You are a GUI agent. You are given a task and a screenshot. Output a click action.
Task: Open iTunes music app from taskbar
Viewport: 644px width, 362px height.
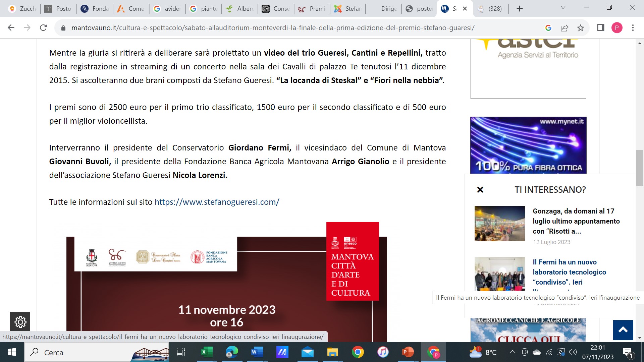383,352
